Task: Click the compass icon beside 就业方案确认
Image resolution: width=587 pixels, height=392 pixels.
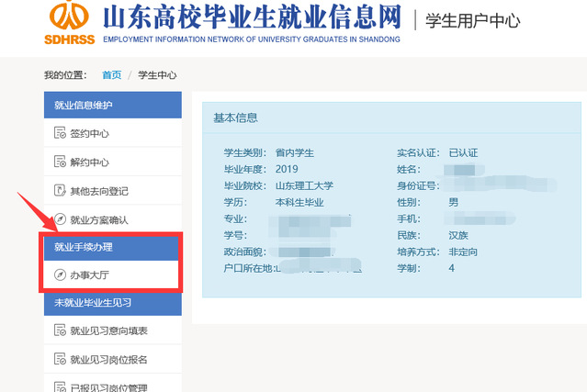Action: tap(61, 219)
